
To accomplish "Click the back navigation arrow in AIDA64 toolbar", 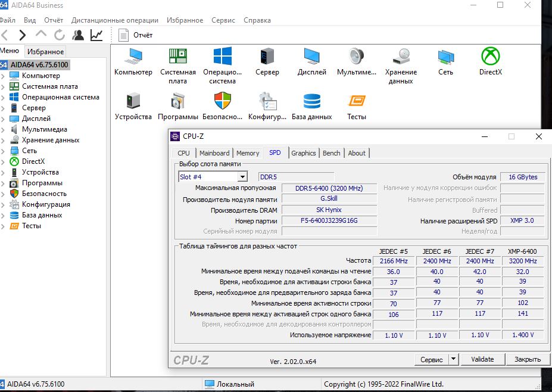I will click(5, 35).
